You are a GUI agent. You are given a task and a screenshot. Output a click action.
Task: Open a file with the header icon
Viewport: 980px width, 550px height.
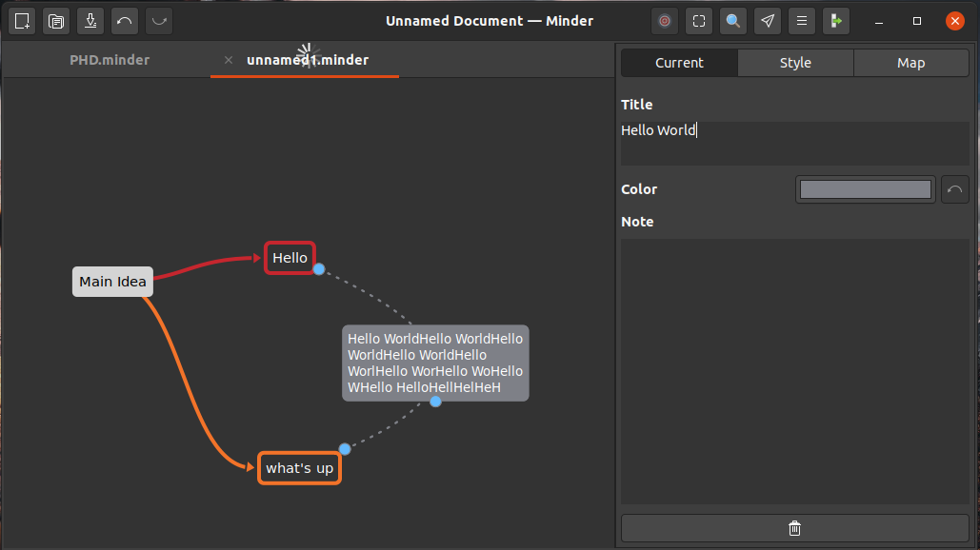[56, 21]
